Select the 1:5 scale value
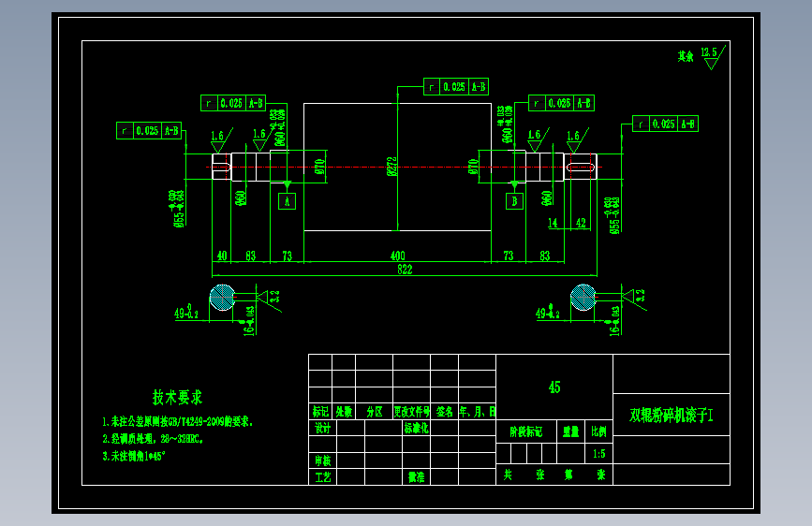The width and height of the screenshot is (812, 526). coord(598,454)
